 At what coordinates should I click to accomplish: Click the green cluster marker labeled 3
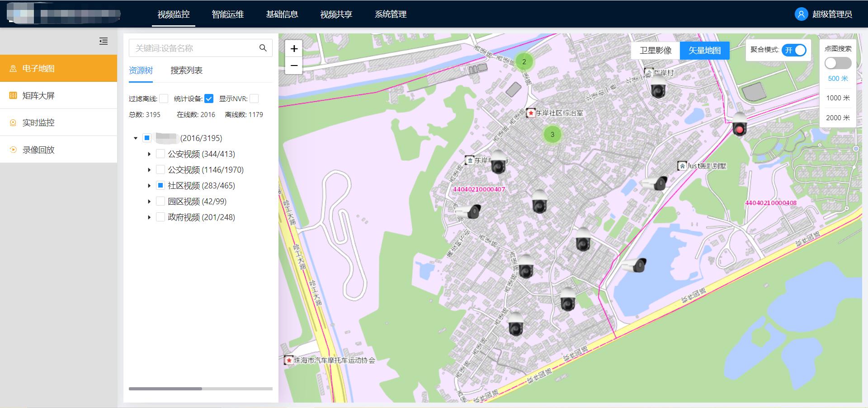(552, 134)
